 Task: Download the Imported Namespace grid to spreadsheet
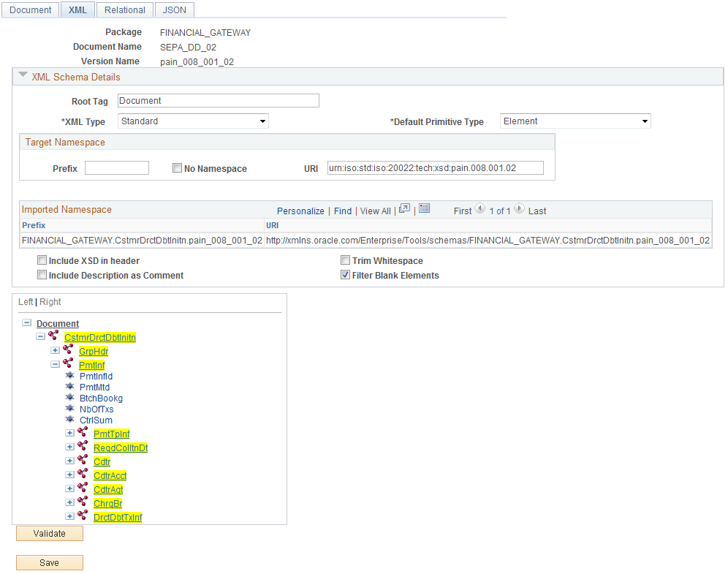(x=424, y=209)
